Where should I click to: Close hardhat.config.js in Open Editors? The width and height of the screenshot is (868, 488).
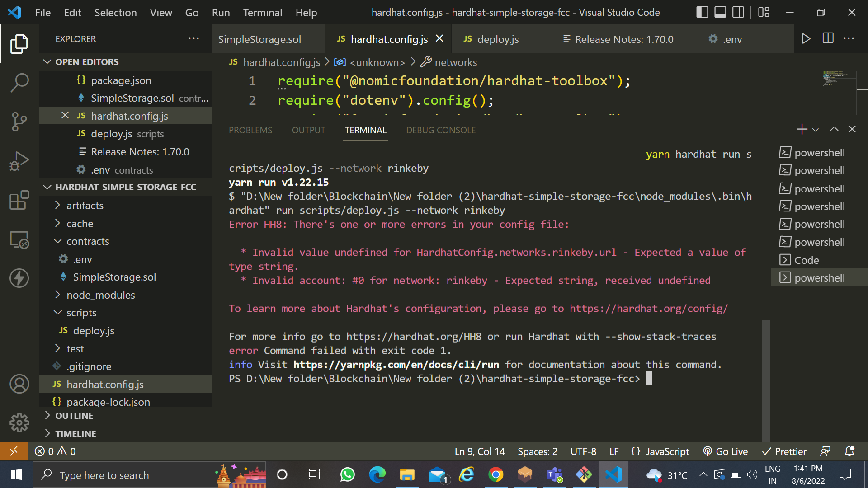pyautogui.click(x=65, y=116)
